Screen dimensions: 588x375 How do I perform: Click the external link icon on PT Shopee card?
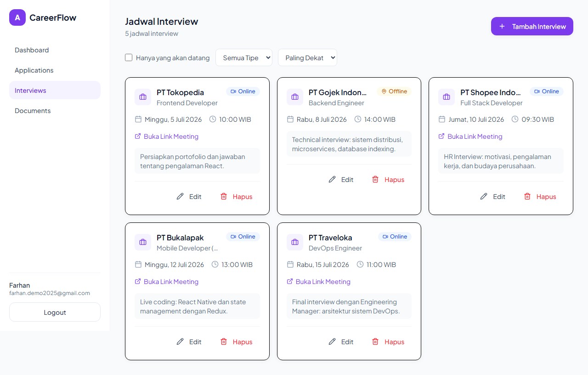441,136
